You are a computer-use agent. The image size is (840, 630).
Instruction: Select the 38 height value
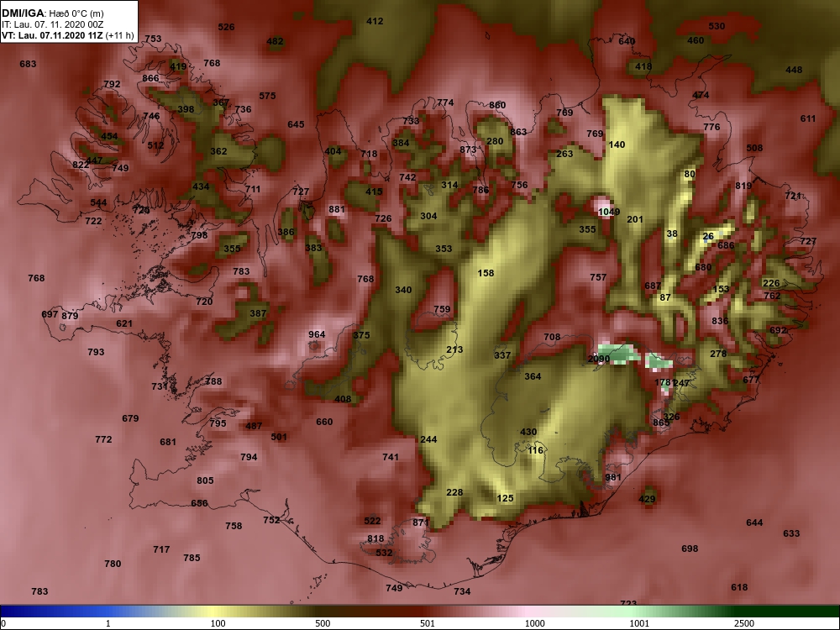(672, 234)
